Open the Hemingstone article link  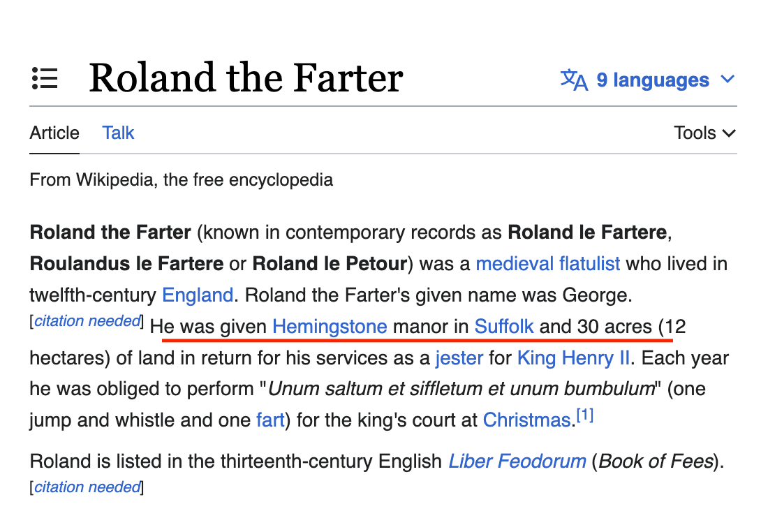330,327
